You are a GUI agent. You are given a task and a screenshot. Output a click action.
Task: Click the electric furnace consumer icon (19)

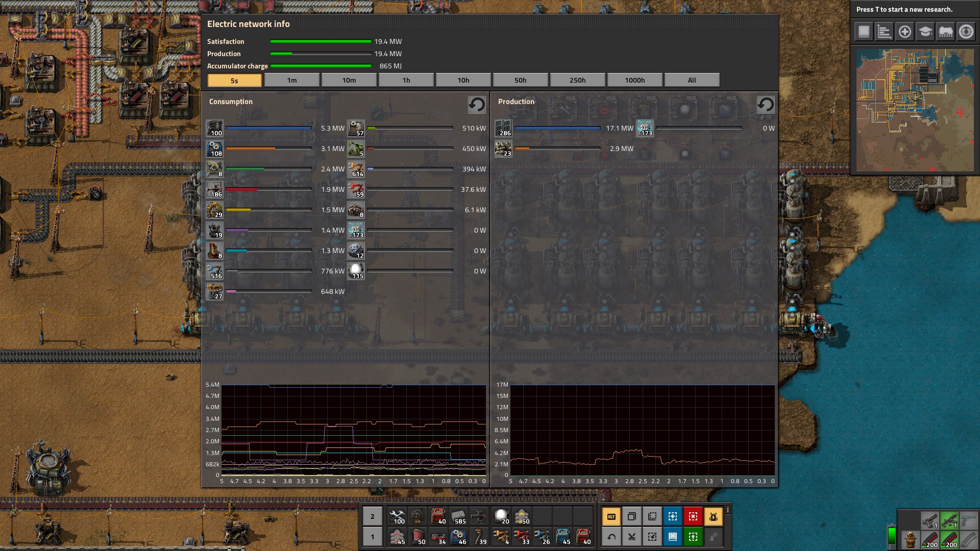click(x=214, y=230)
